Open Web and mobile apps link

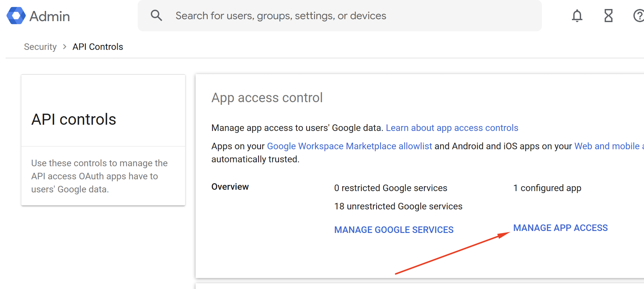(x=609, y=146)
